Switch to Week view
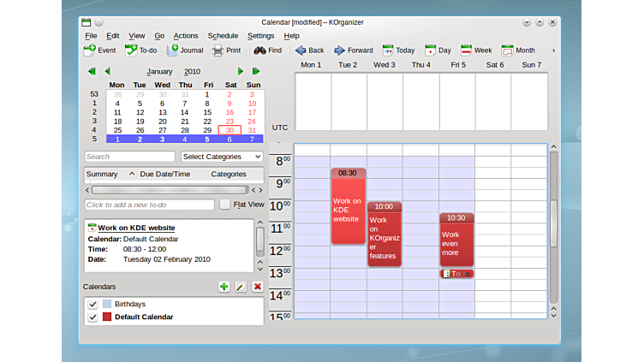644x362 pixels. click(x=476, y=50)
